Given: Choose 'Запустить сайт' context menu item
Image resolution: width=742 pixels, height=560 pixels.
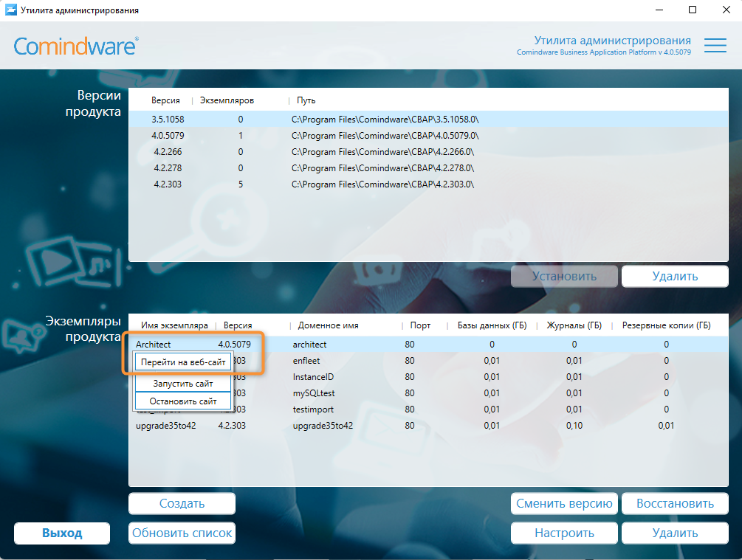Looking at the screenshot, I should tap(183, 384).
